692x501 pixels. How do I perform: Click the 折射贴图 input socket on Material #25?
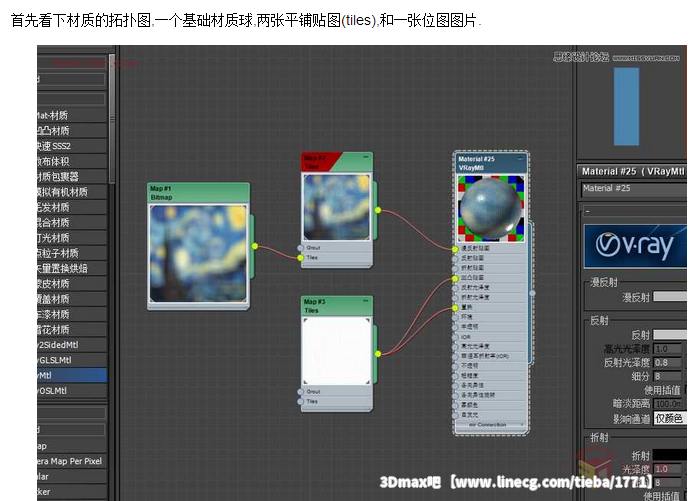coord(455,268)
